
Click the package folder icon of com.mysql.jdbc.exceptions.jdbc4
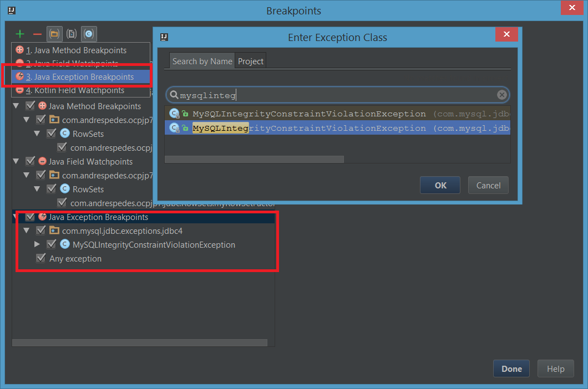54,230
